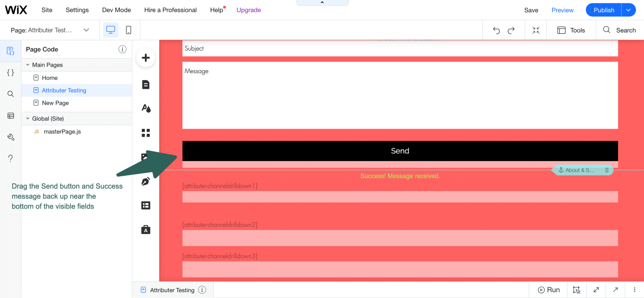Collapse the Main Pages section
Viewport: 644px width, 298px height.
(28, 65)
